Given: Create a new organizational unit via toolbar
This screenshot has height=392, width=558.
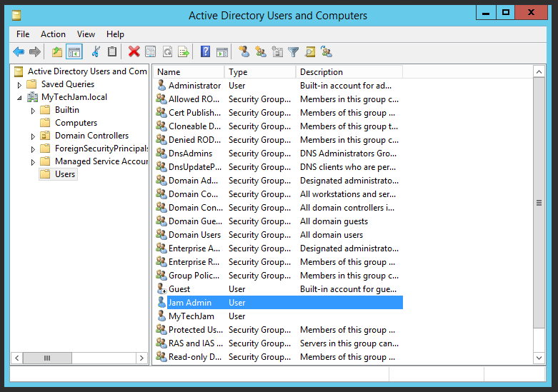Looking at the screenshot, I should [277, 52].
